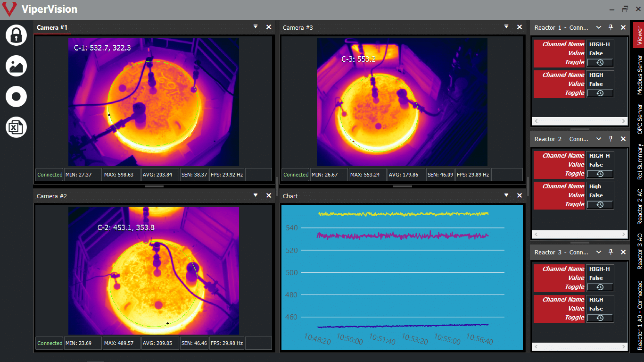The width and height of the screenshot is (644, 362).
Task: Open the Camera #1 panel dropdown
Action: coord(255,27)
